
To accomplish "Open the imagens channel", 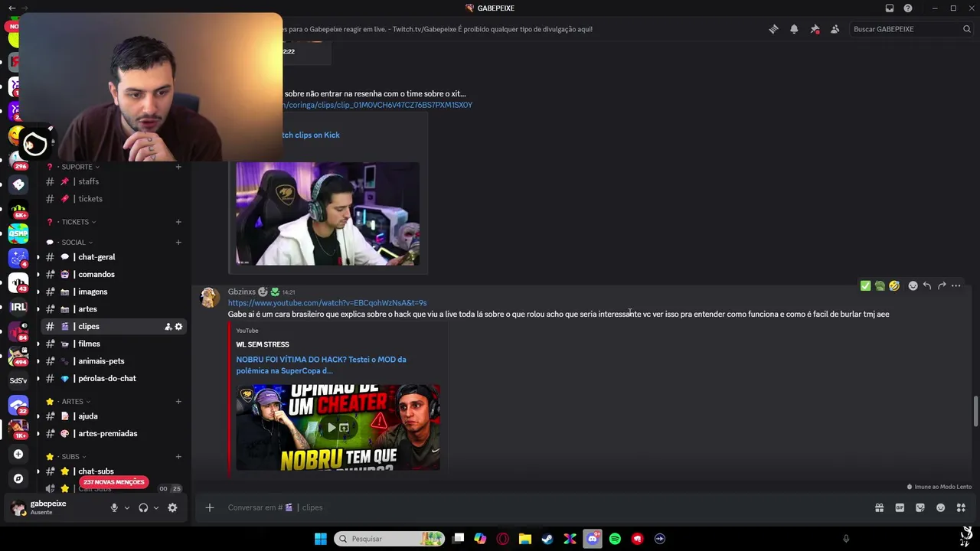I will click(113, 292).
